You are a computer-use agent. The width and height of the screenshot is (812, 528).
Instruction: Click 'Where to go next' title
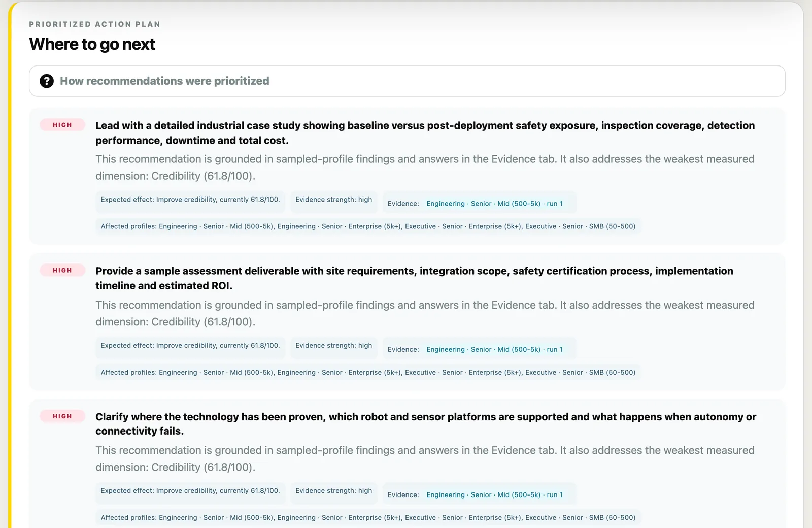click(92, 44)
